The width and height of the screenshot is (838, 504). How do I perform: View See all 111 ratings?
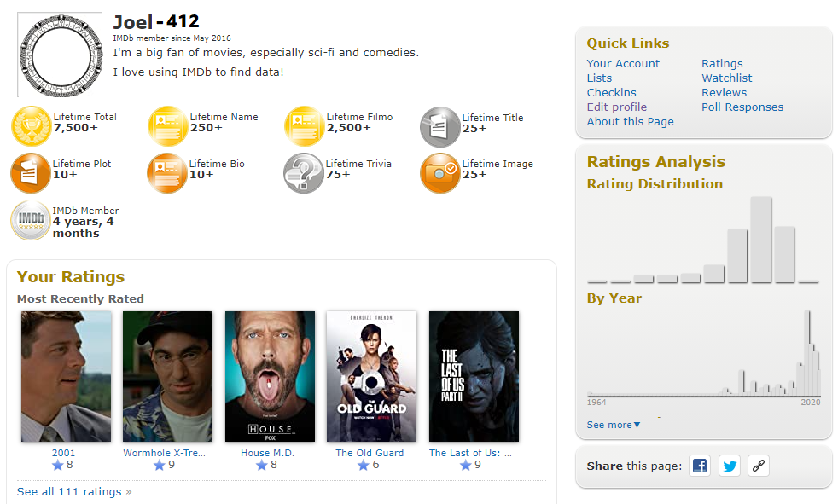(74, 491)
